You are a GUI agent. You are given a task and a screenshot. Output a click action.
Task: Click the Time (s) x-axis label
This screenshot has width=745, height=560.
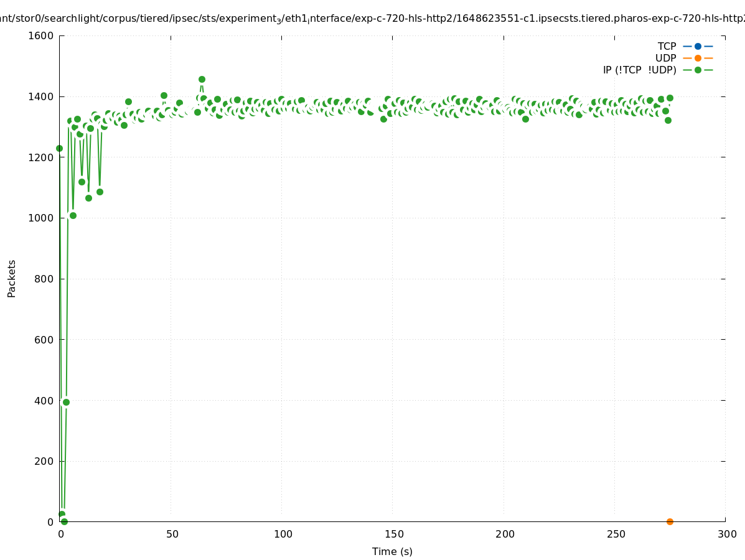392,551
